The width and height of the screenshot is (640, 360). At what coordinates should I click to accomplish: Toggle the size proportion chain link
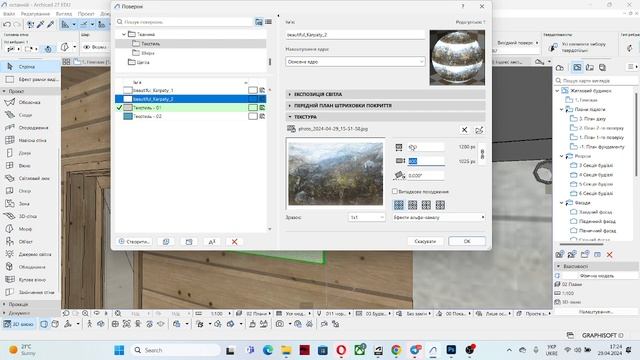point(482,154)
